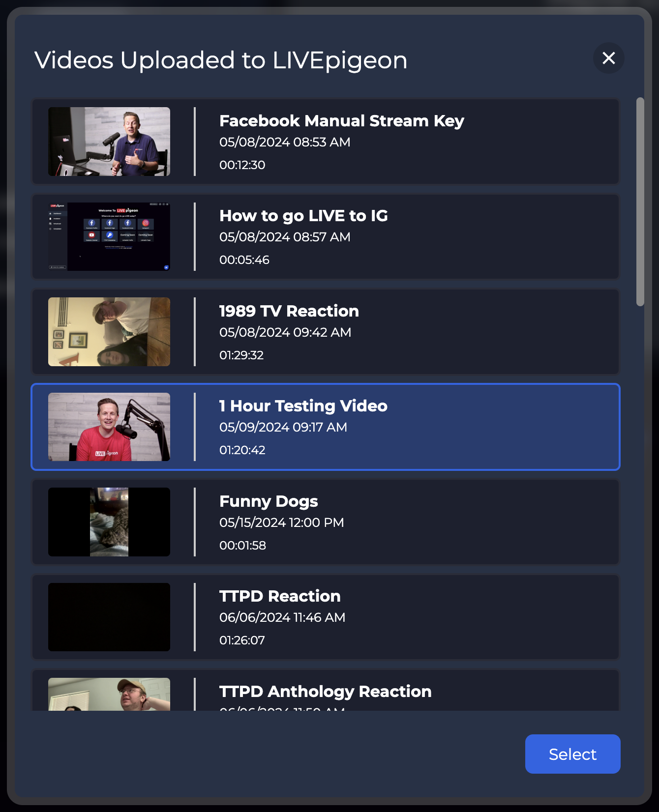Viewport: 659px width, 812px height.
Task: Select the TTPD Anthology Reaction title
Action: [x=326, y=692]
